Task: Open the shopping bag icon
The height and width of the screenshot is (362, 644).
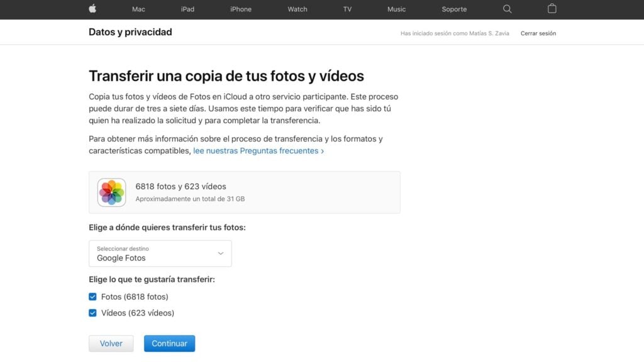Action: pos(552,9)
